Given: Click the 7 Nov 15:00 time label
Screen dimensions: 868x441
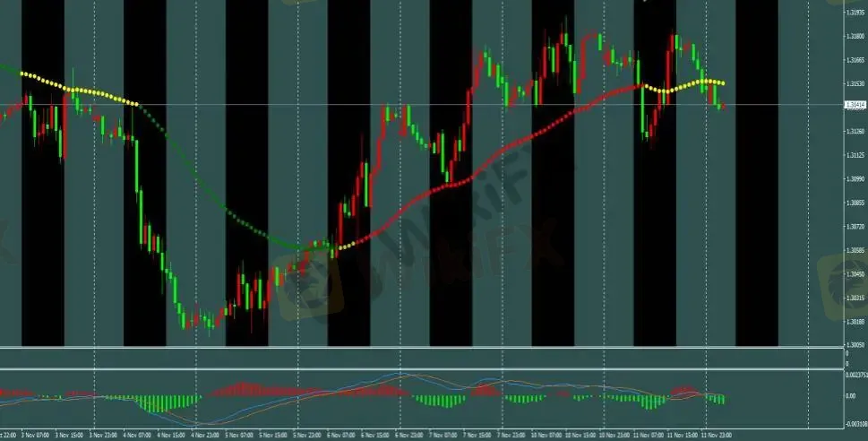Looking at the screenshot, I should tap(477, 435).
